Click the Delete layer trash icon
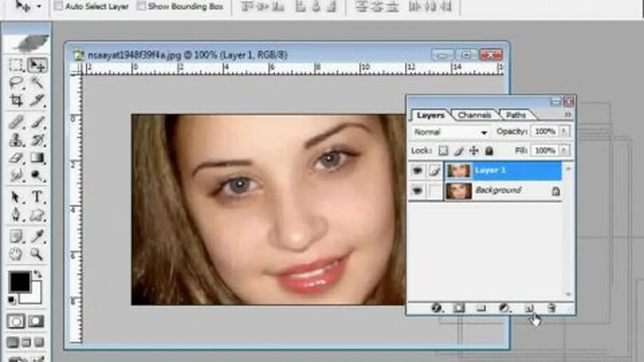Image resolution: width=644 pixels, height=362 pixels. coord(551,308)
